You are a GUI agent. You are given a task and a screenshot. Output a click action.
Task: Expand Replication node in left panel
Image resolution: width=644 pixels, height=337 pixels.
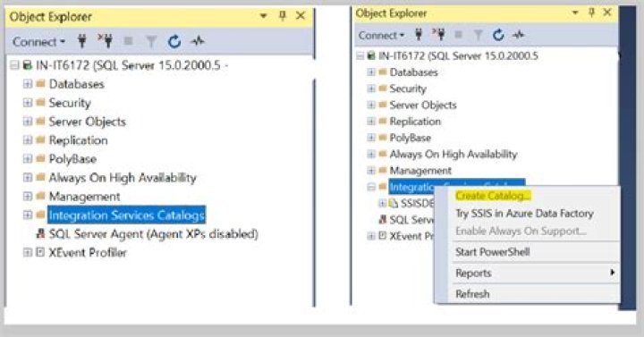pos(28,140)
